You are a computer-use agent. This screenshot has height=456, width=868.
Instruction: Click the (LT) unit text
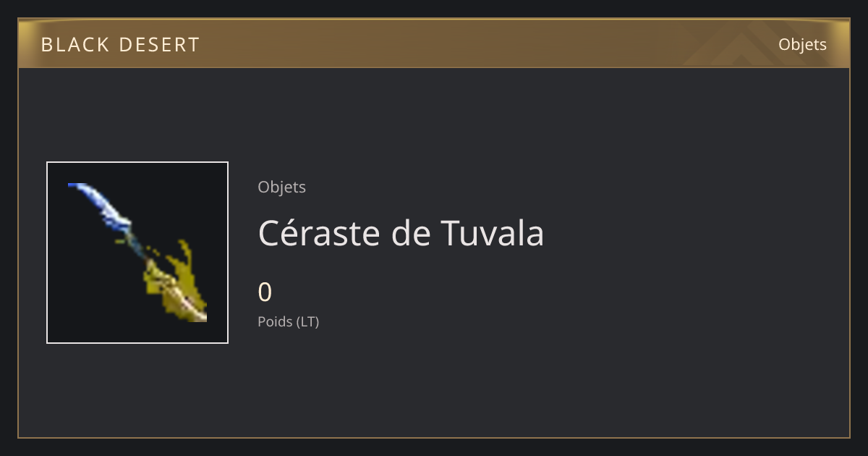tap(307, 321)
